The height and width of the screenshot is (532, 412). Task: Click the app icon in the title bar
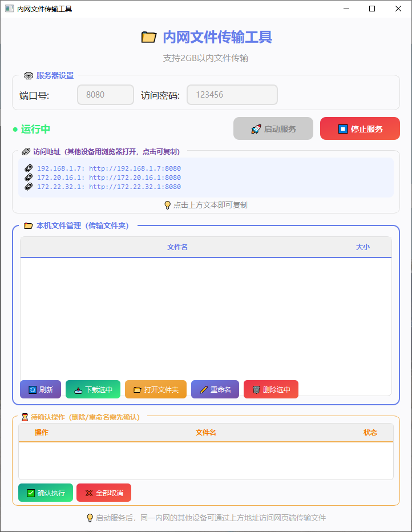[10, 9]
